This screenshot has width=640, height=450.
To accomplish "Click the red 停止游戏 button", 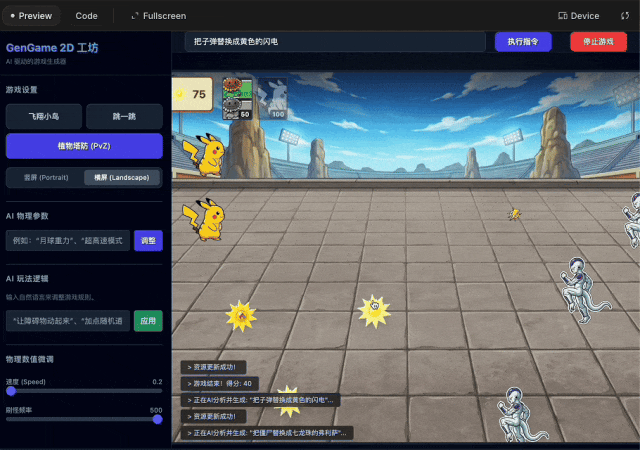I will click(598, 42).
